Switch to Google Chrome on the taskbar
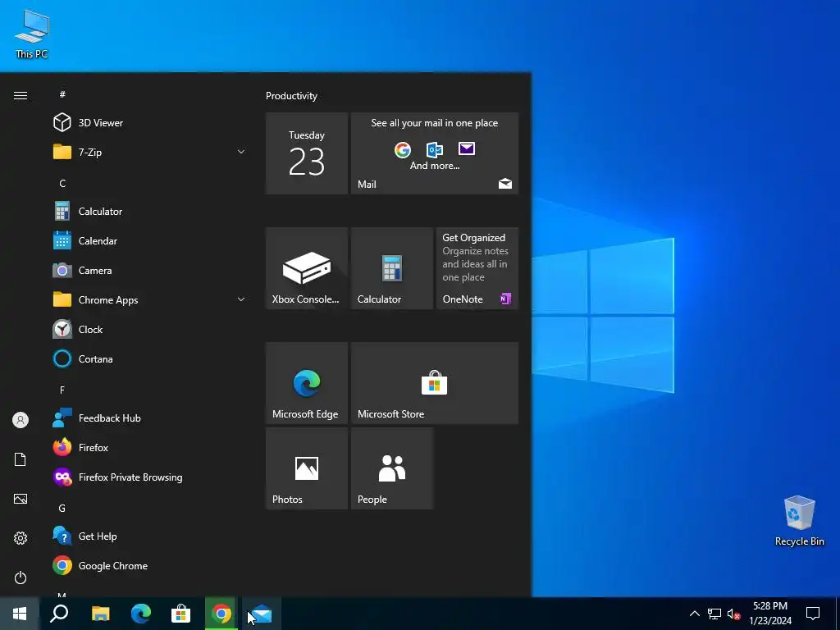Screen dimensions: 840x630 point(221,614)
